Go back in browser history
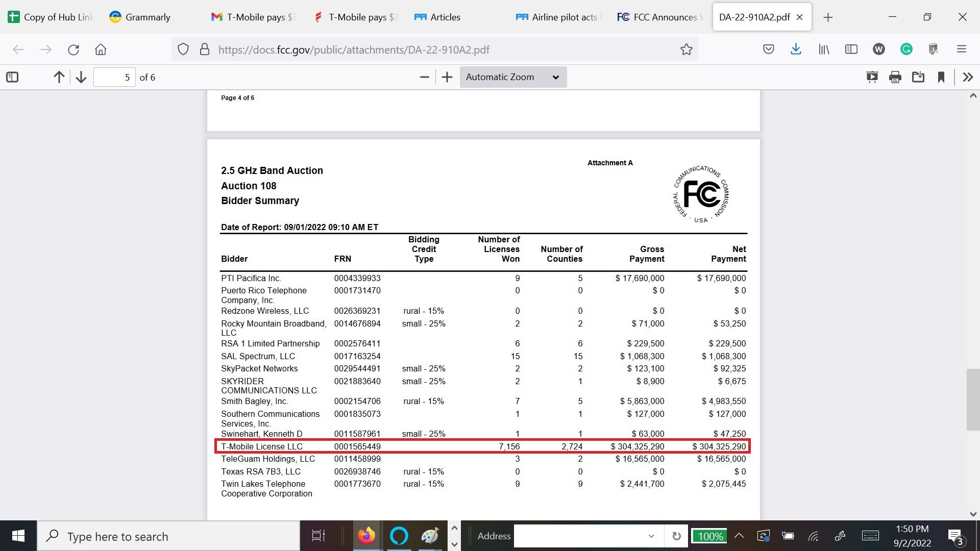 pos(18,49)
